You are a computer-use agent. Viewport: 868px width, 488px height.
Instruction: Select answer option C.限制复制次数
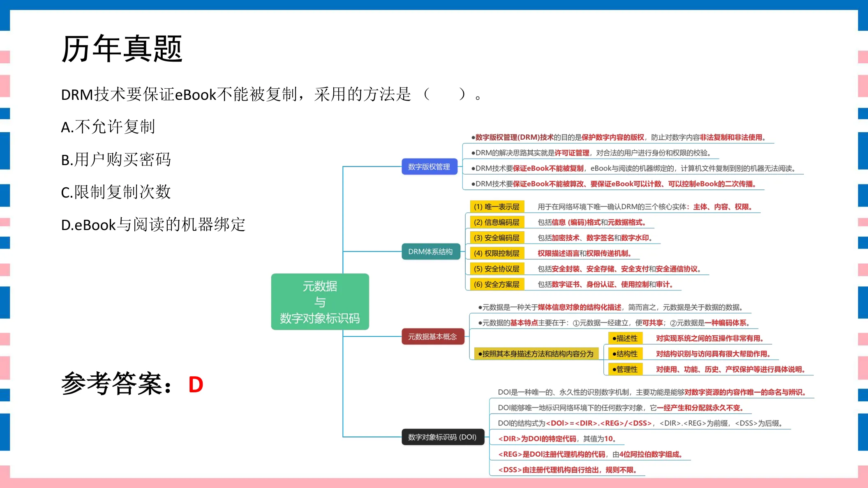pos(116,192)
